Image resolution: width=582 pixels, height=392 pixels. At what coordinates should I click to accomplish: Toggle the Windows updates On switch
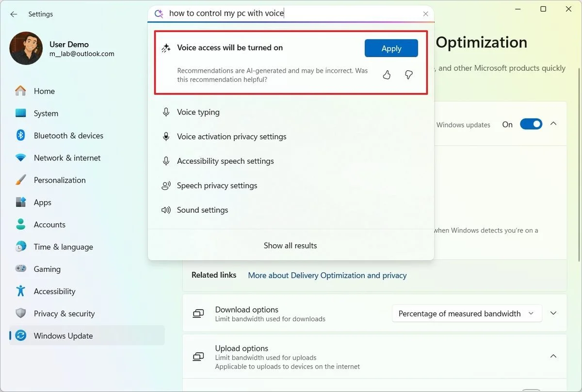click(x=531, y=125)
